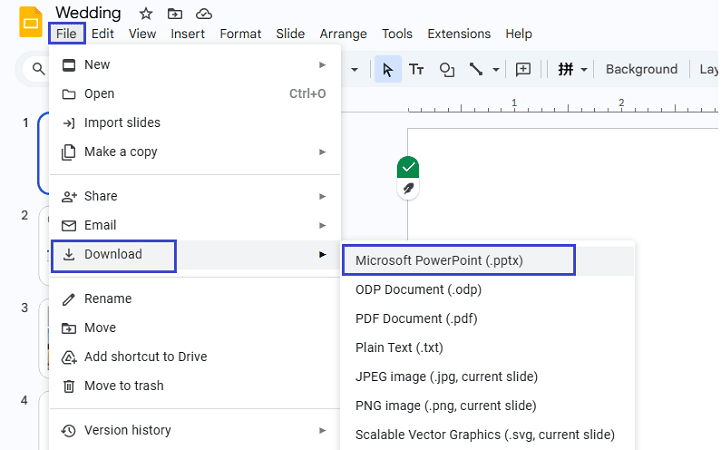This screenshot has height=450, width=721.
Task: Select the Text box tool
Action: click(x=416, y=69)
